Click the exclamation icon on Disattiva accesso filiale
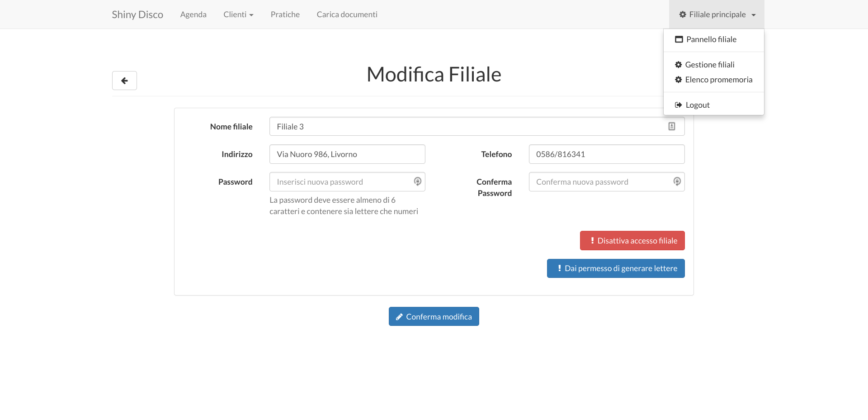 (592, 240)
